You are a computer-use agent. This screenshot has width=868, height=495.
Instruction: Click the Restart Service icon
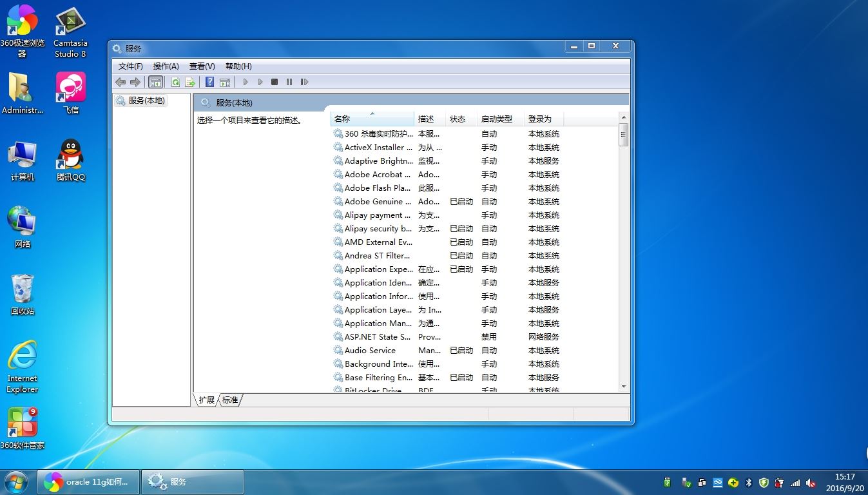[305, 82]
